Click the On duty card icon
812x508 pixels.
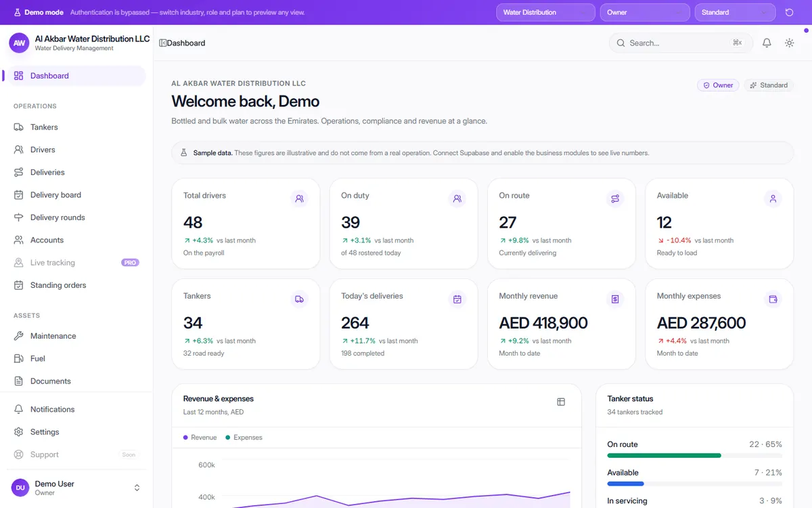coord(457,199)
